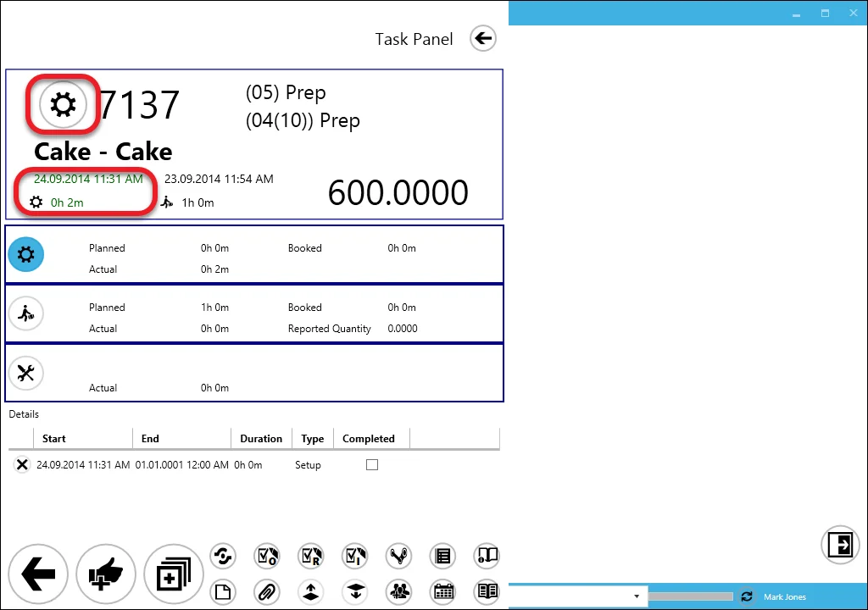Click the gear setup icon in summary row
The width and height of the screenshot is (868, 610).
pos(26,254)
